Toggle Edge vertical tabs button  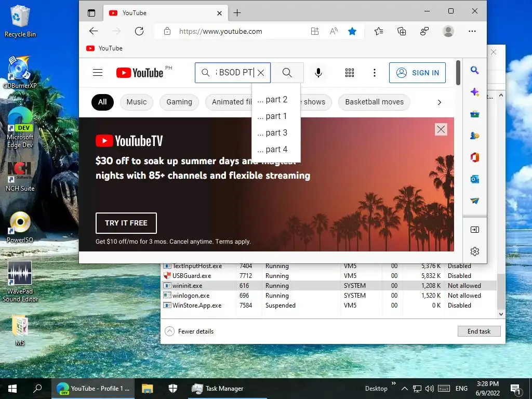coord(91,13)
